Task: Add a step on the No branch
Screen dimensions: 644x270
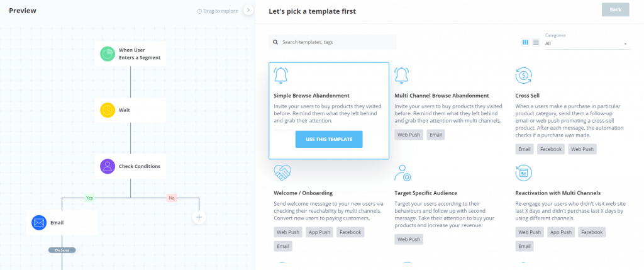Action: point(199,217)
